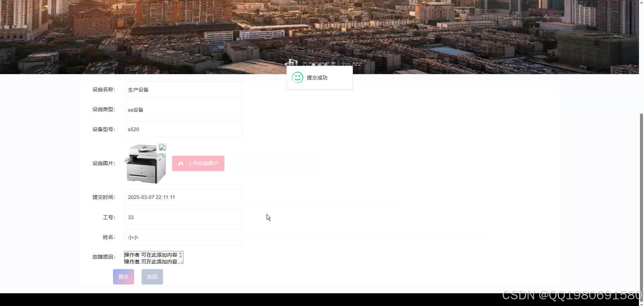Screen dimensions: 644x306
Task: Remove the uploaded image via corner icon
Action: [x=162, y=147]
